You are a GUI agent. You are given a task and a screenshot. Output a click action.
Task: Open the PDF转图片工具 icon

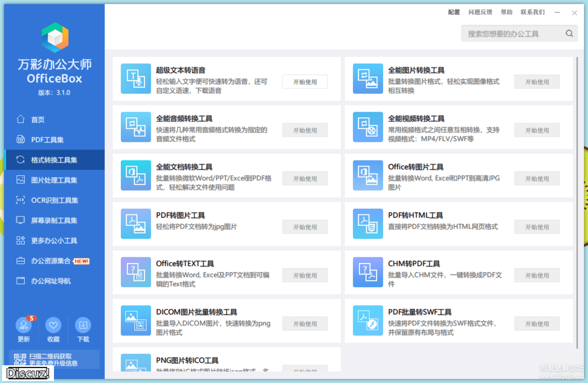[136, 224]
